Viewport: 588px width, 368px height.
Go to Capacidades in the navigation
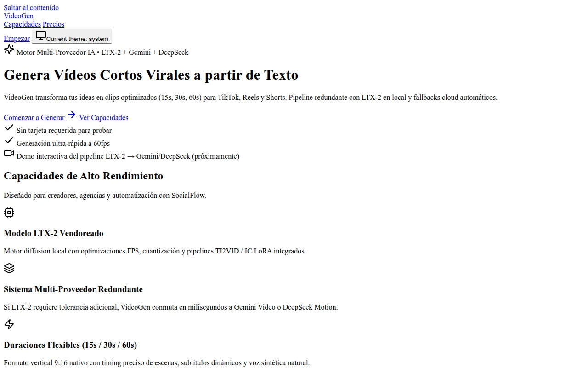point(22,24)
